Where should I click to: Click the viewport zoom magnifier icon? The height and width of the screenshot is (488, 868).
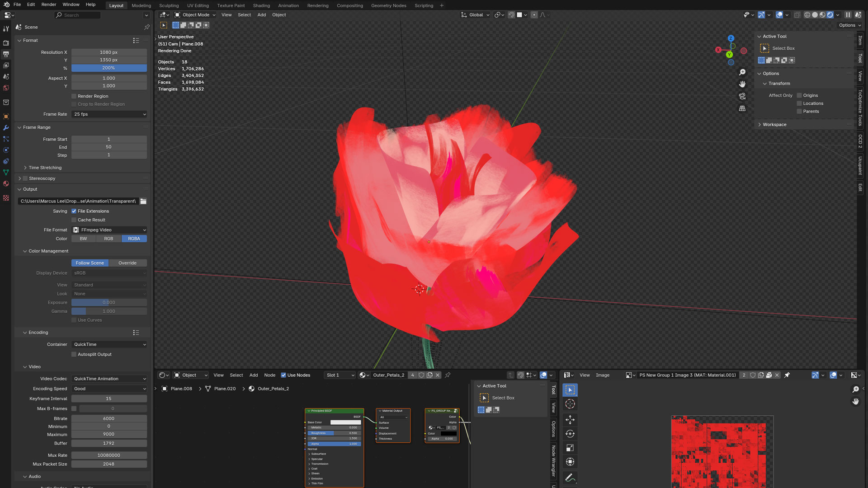tap(742, 72)
